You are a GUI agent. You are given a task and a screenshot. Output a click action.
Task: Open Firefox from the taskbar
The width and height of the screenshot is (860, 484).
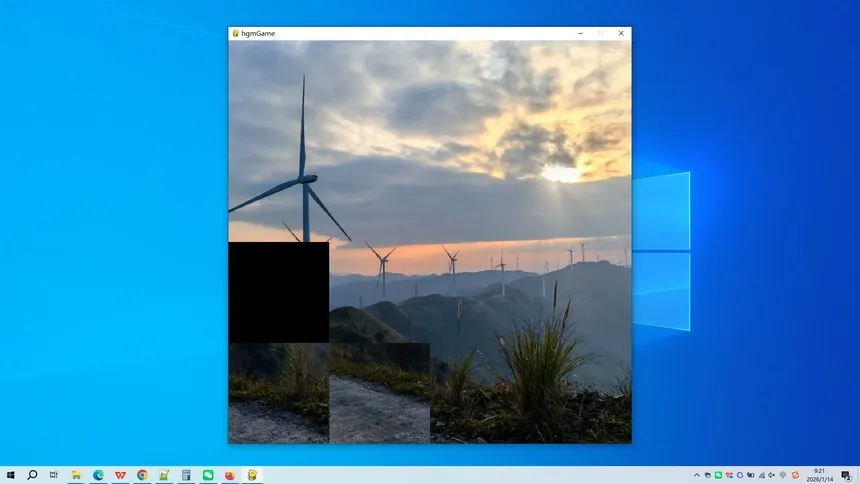(x=230, y=475)
